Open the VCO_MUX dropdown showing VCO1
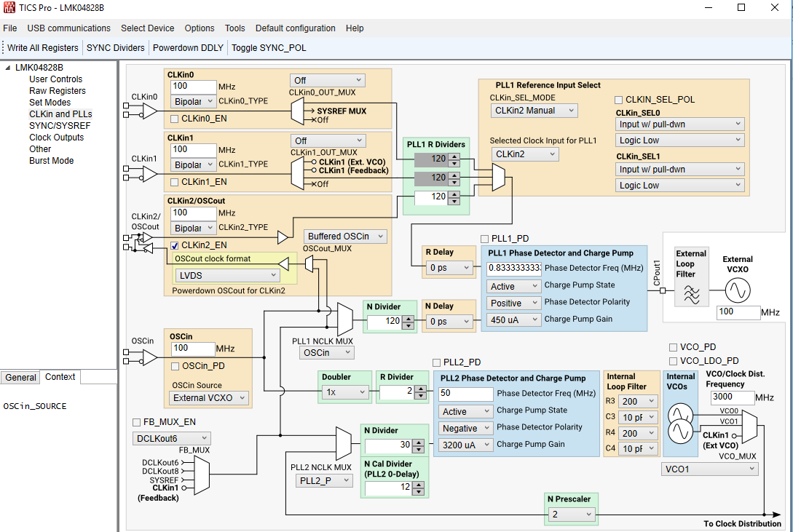Image resolution: width=793 pixels, height=532 pixels. tap(709, 469)
